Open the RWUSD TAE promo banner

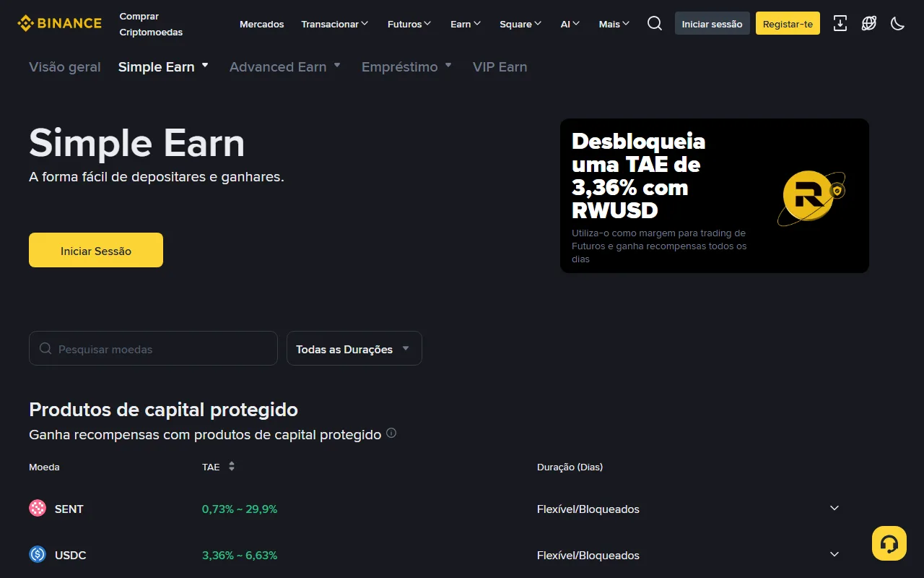(x=715, y=196)
